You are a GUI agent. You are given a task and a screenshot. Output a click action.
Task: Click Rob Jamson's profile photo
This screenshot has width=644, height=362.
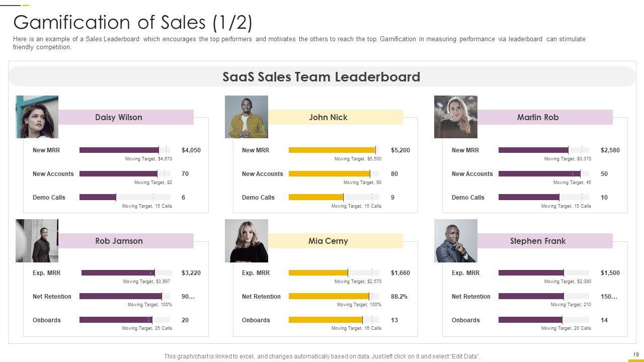tap(37, 240)
